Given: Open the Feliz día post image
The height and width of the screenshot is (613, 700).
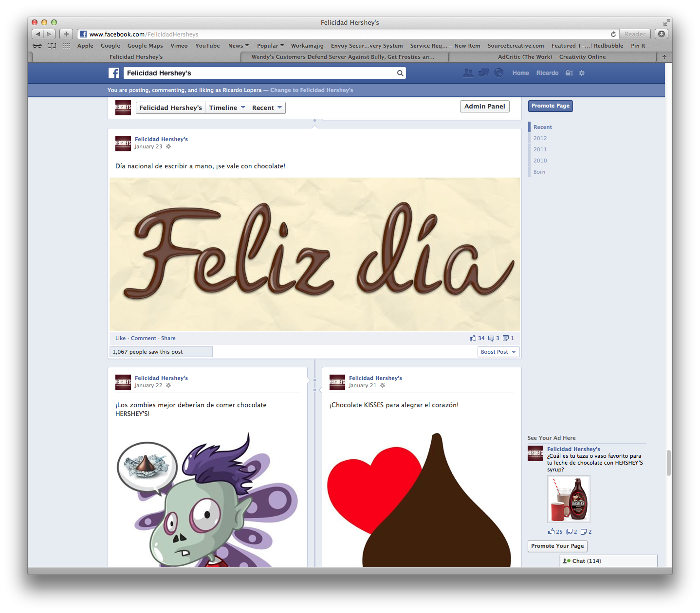Looking at the screenshot, I should 314,254.
